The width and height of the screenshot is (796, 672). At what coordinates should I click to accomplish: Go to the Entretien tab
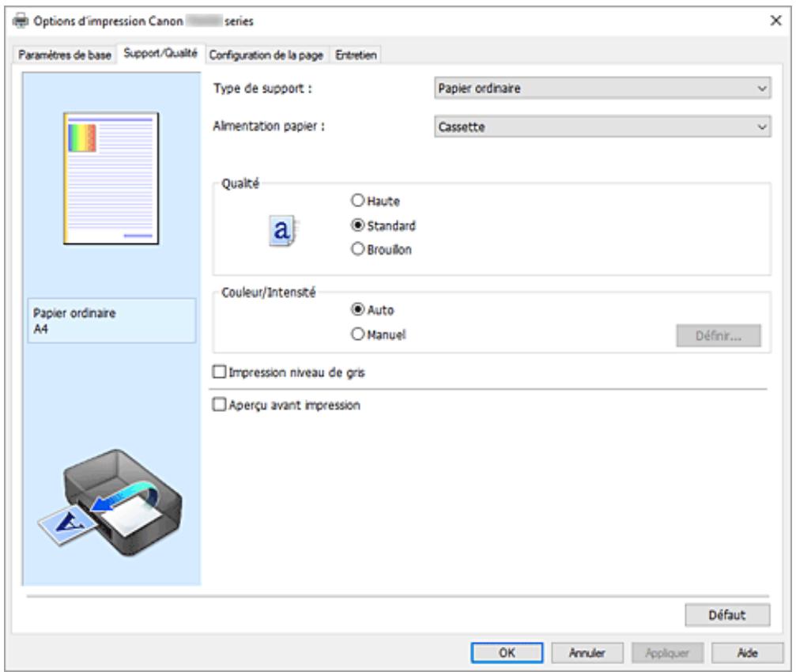[356, 55]
